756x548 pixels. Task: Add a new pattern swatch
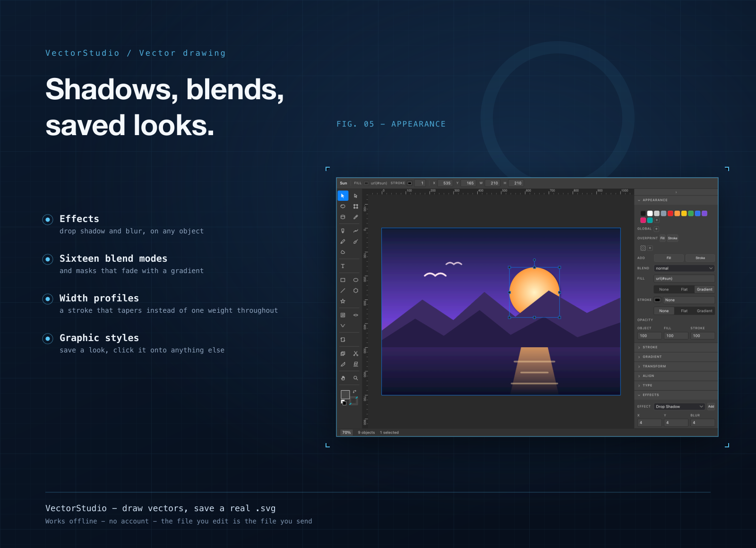650,248
